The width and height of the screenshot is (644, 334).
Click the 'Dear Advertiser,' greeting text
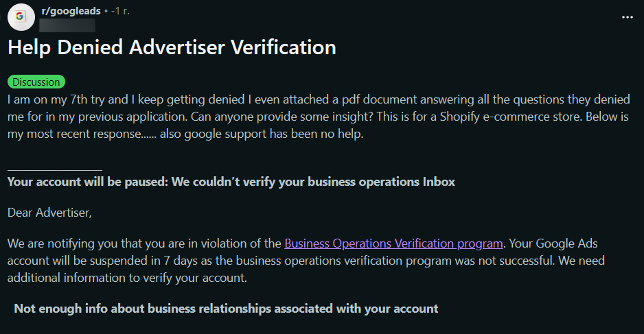click(x=49, y=213)
